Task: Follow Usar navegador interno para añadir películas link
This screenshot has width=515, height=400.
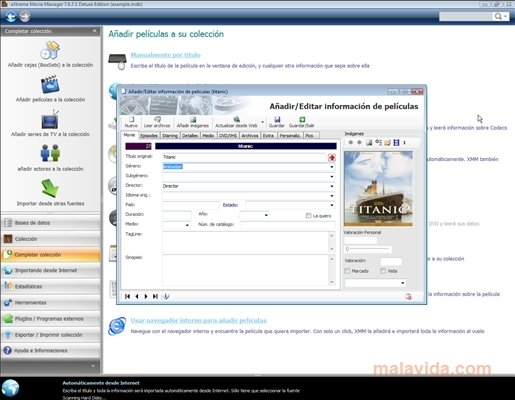Action: [198, 320]
